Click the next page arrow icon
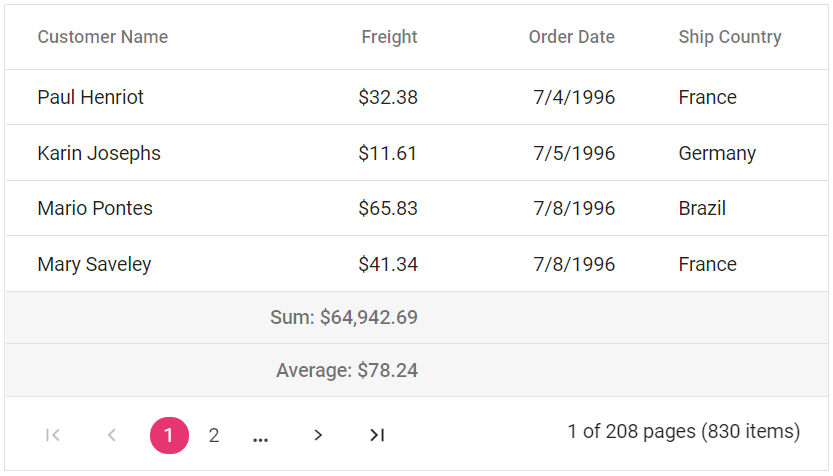833x476 pixels. pos(318,435)
